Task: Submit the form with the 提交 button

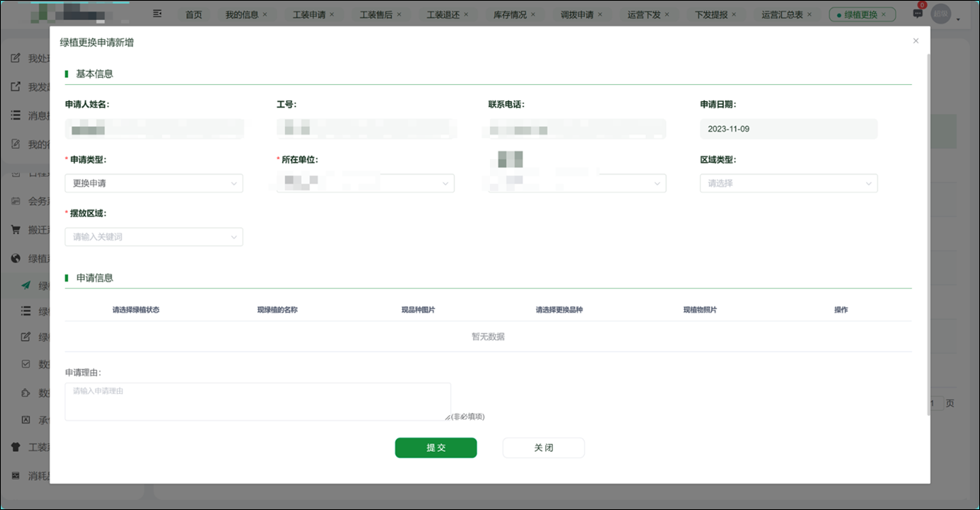Action: [x=436, y=447]
